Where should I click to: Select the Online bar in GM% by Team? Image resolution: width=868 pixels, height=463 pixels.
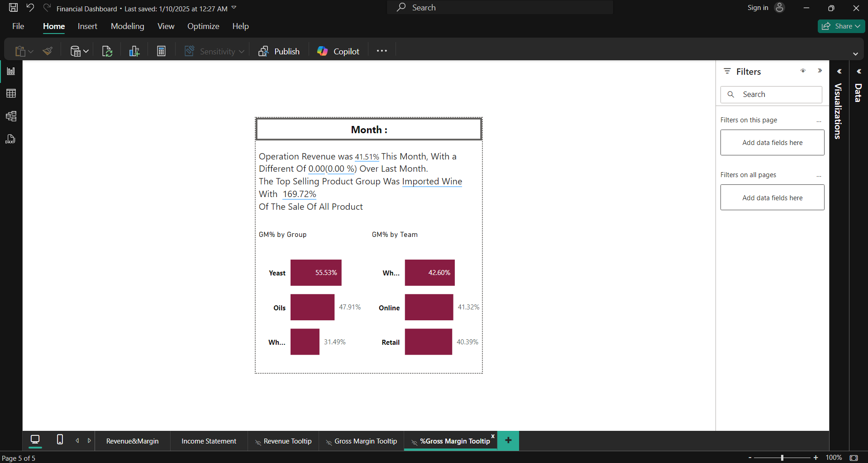[429, 307]
